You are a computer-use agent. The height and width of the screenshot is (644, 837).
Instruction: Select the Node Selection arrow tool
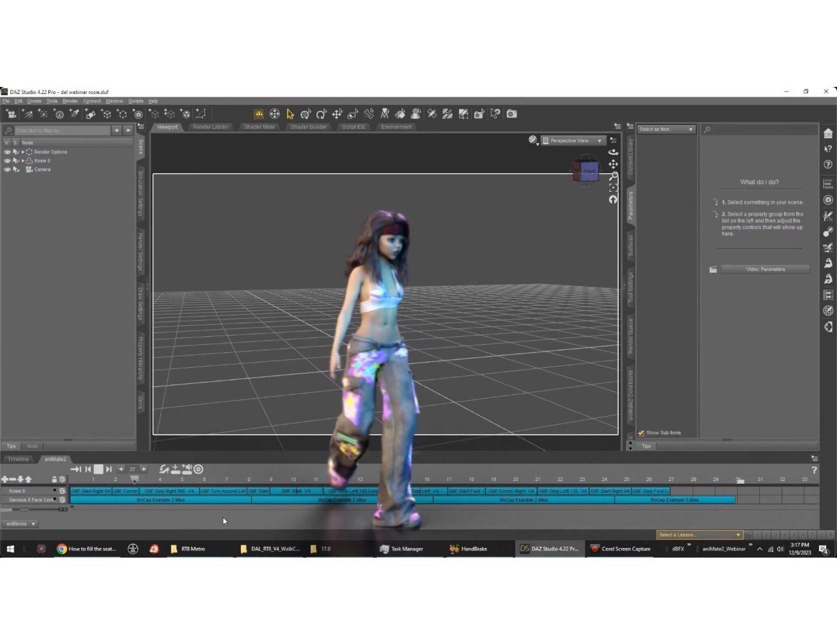[x=290, y=113]
